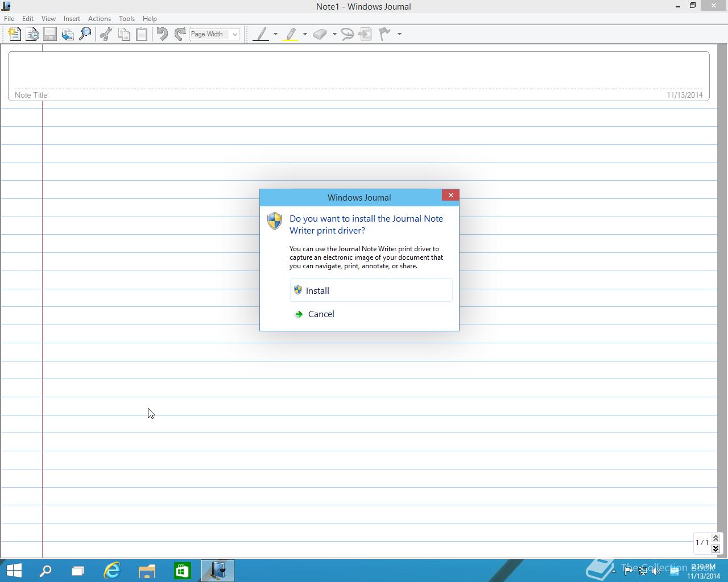This screenshot has width=728, height=582.
Task: Open Windows Store from the taskbar
Action: tap(182, 571)
